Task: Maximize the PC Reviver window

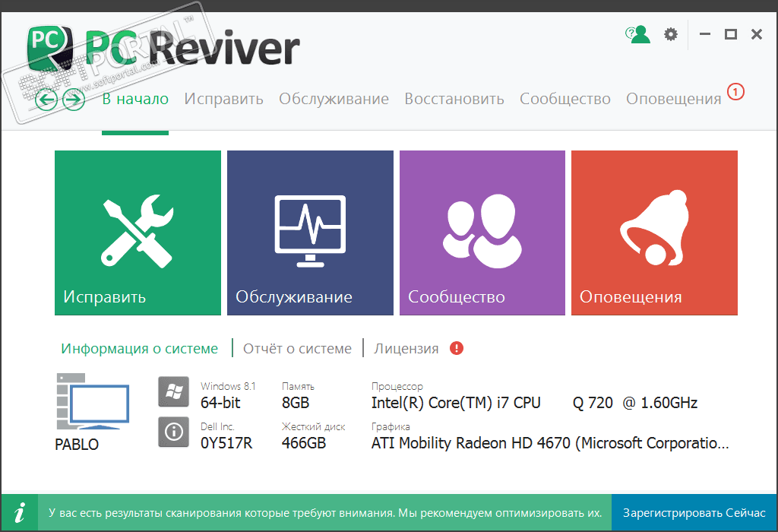Action: click(731, 34)
